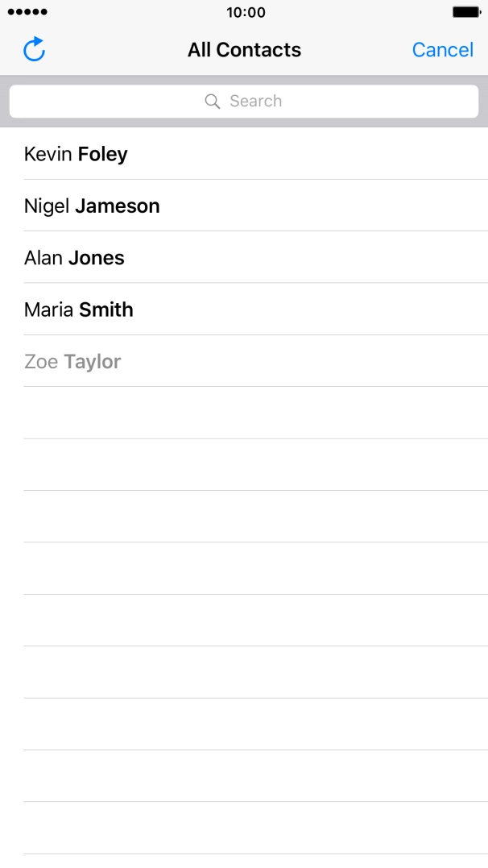Screen dimensions: 488x868
Task: Tap the bold surname Foley
Action: click(102, 154)
